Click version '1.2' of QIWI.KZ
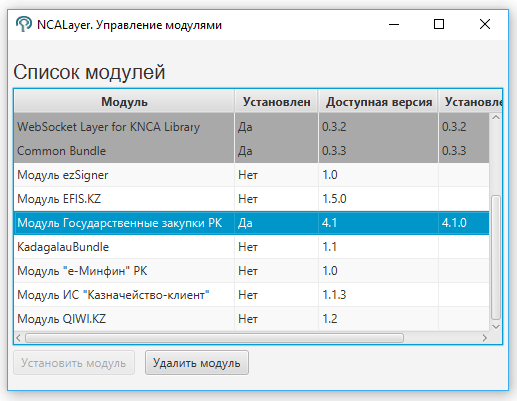The image size is (517, 401). pos(330,319)
